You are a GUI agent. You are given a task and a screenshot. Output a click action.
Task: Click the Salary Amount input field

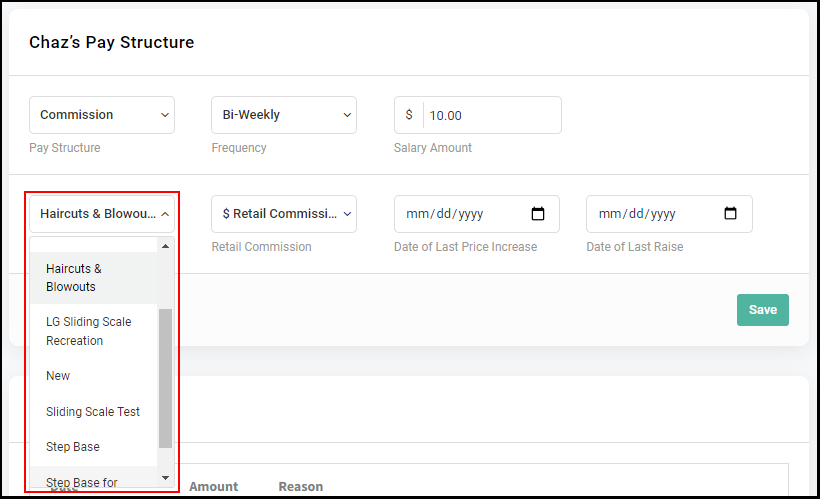coord(492,115)
